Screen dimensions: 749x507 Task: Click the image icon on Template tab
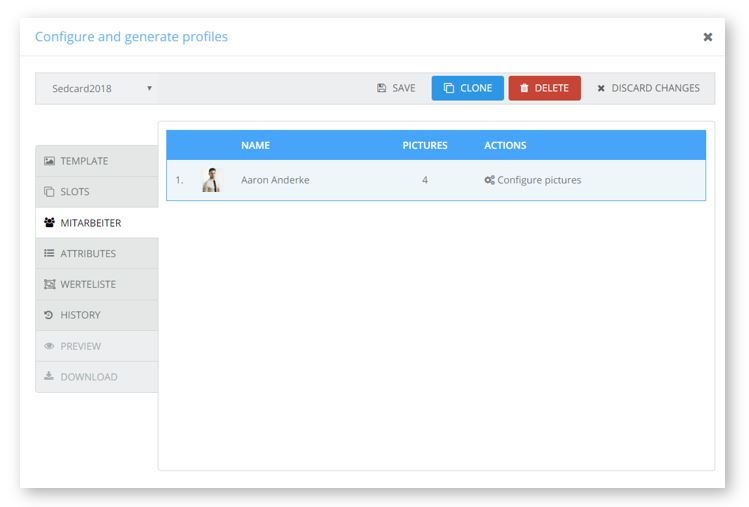tap(49, 161)
